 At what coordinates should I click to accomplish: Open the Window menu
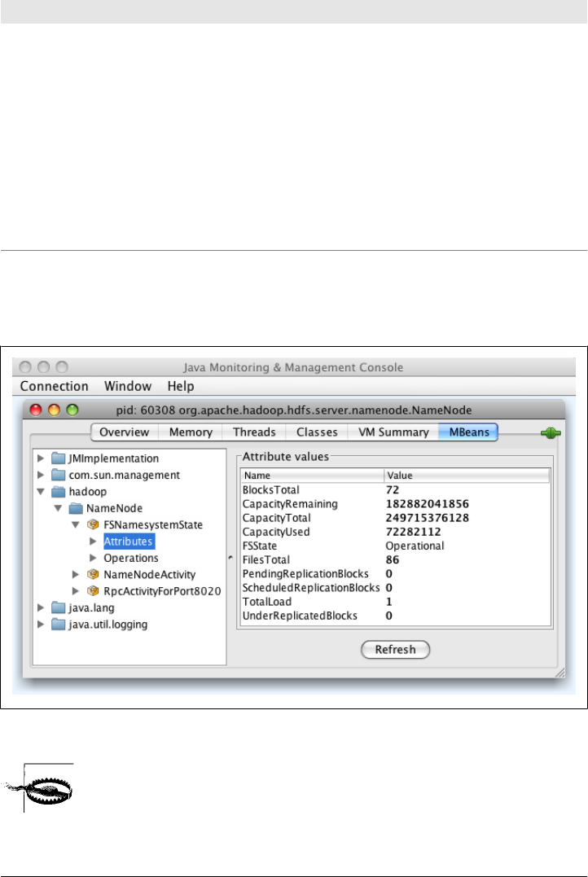[128, 387]
